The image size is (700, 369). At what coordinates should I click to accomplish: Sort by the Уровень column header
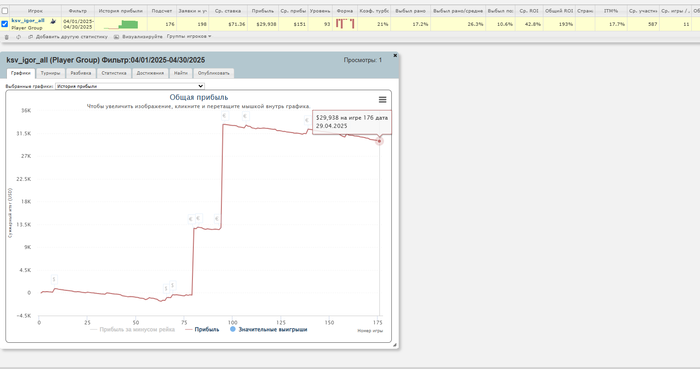coord(320,11)
